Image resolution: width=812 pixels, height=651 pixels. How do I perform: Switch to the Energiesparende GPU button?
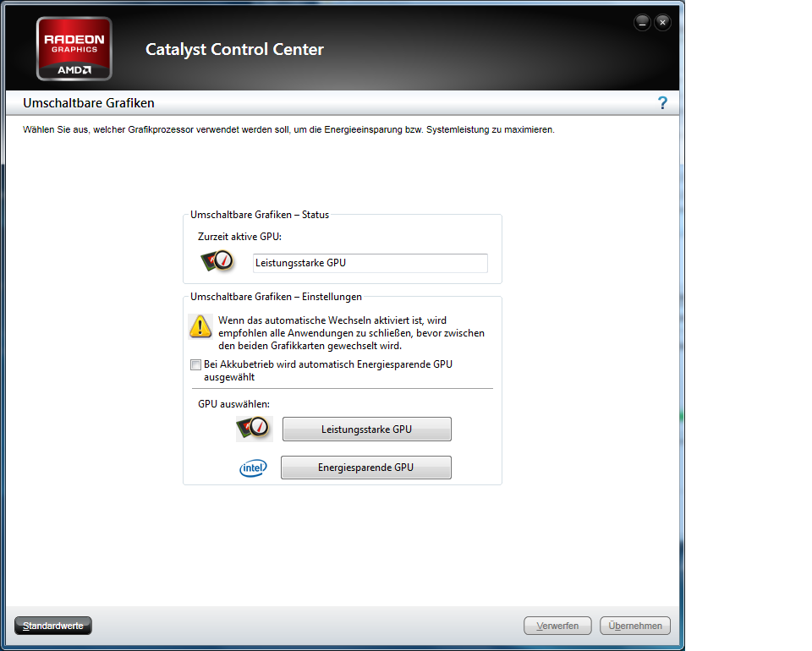pos(366,468)
